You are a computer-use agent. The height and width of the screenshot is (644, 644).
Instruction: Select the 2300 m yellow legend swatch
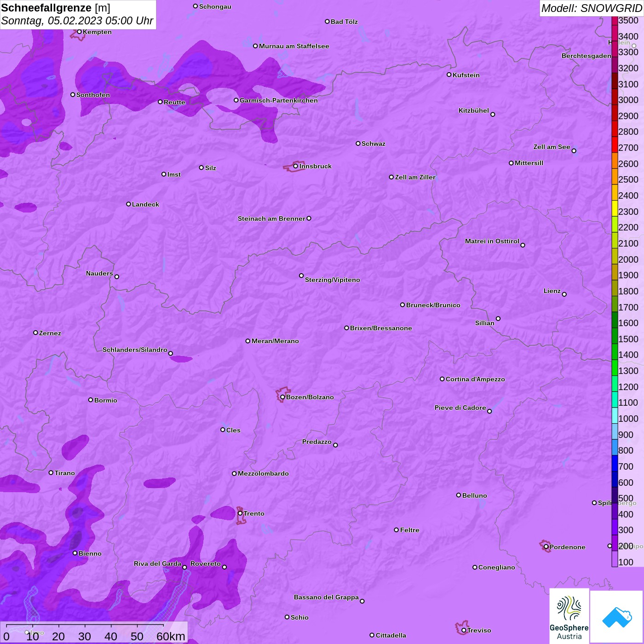pyautogui.click(x=615, y=208)
